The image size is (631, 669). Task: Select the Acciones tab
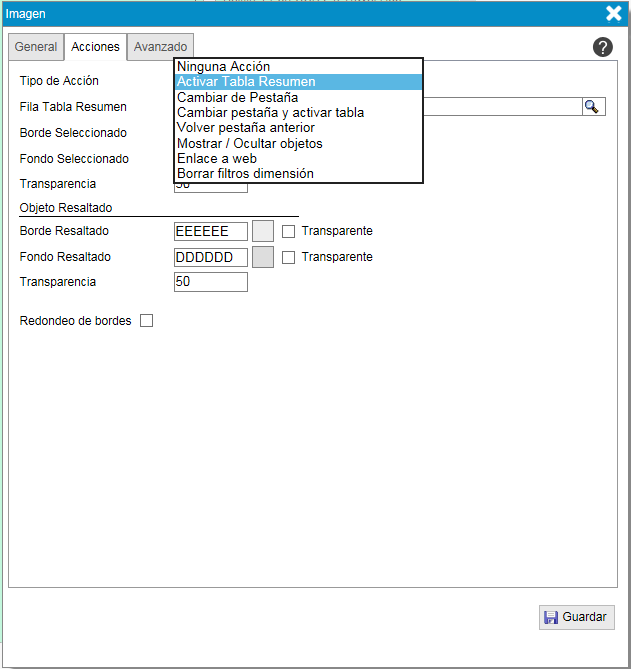click(x=96, y=47)
